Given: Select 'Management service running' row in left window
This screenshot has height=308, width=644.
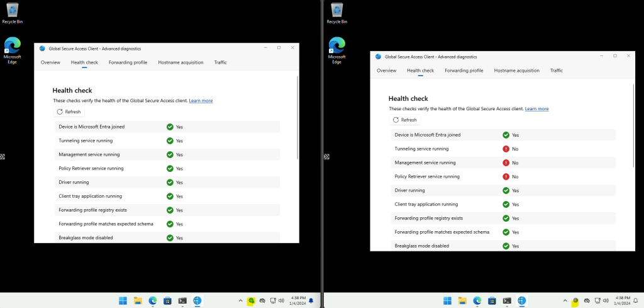Looking at the screenshot, I should point(167,154).
